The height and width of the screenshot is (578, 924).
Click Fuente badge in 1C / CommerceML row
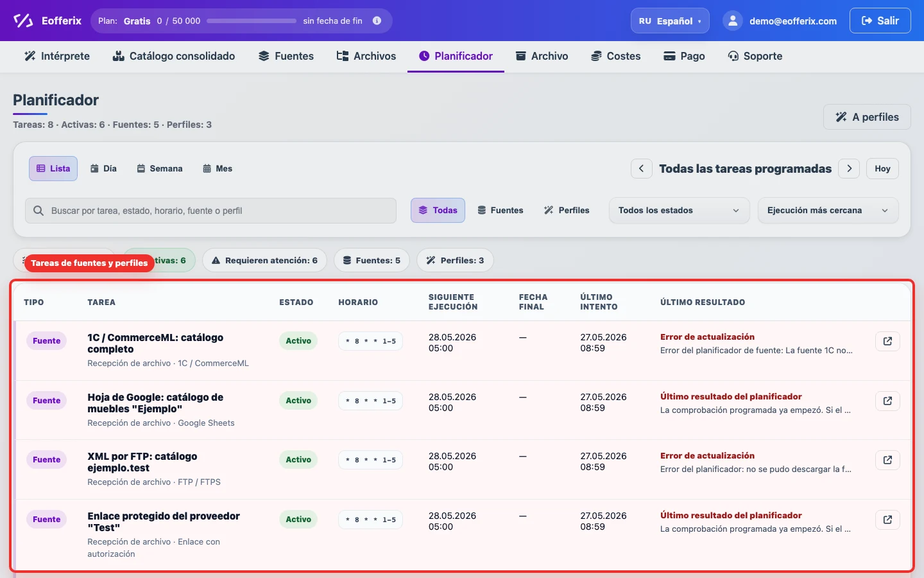[x=46, y=341]
